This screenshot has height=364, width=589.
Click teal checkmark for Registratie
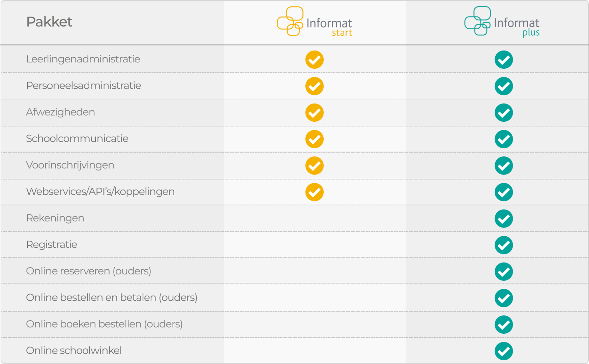503,245
